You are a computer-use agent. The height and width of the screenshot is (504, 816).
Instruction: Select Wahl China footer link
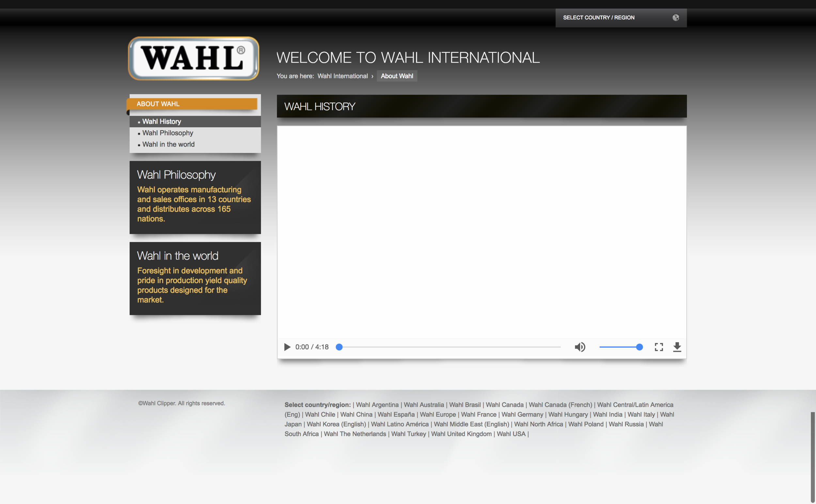coord(356,414)
